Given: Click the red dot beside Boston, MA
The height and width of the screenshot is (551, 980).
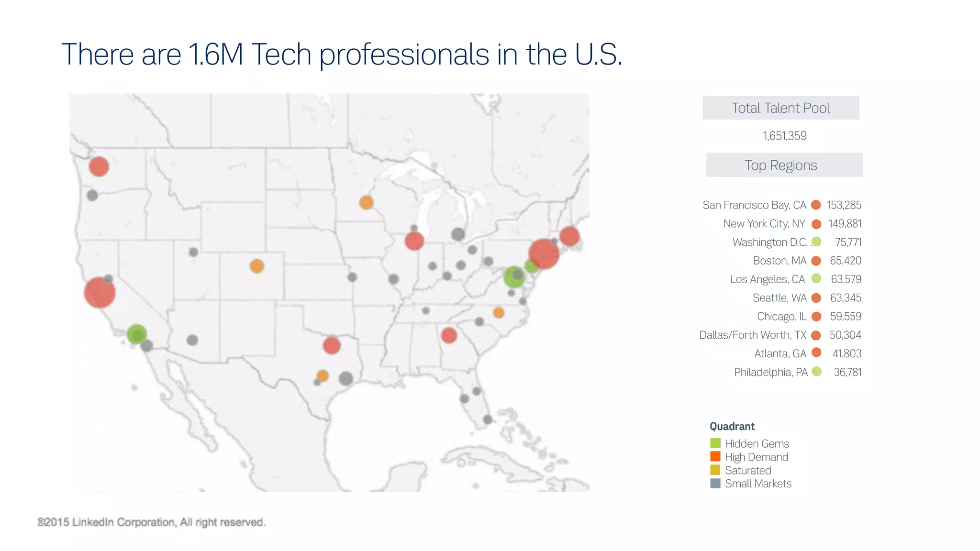Looking at the screenshot, I should tap(816, 261).
